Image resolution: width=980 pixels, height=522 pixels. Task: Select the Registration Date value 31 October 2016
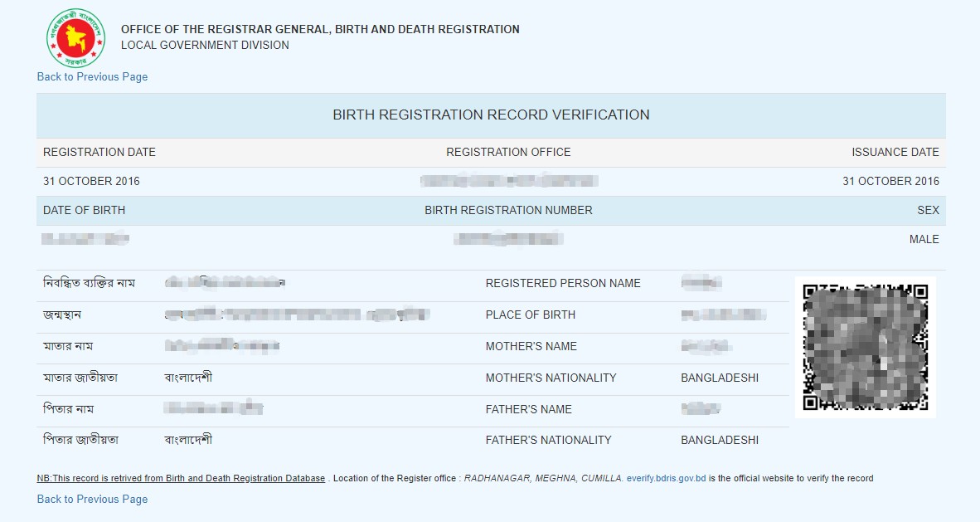point(91,182)
